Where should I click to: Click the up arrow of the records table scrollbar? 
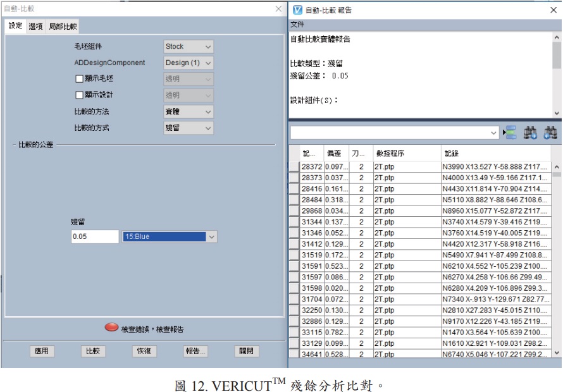[x=557, y=167]
